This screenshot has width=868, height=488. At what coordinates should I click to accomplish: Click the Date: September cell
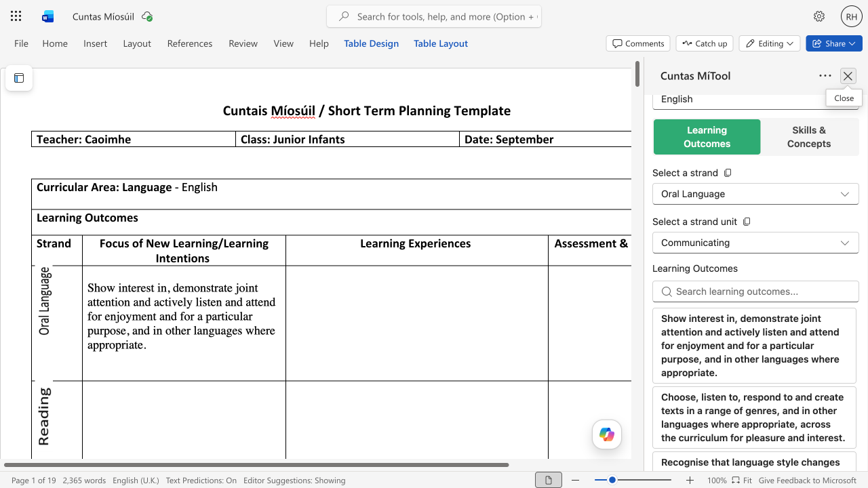click(x=546, y=139)
